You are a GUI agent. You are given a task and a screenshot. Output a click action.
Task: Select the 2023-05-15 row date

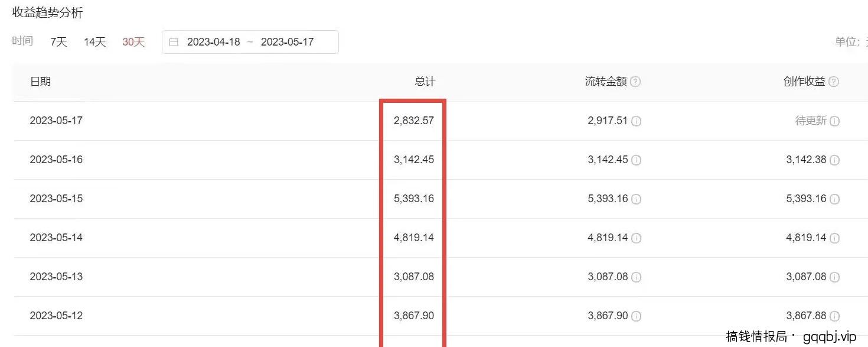[x=56, y=199]
